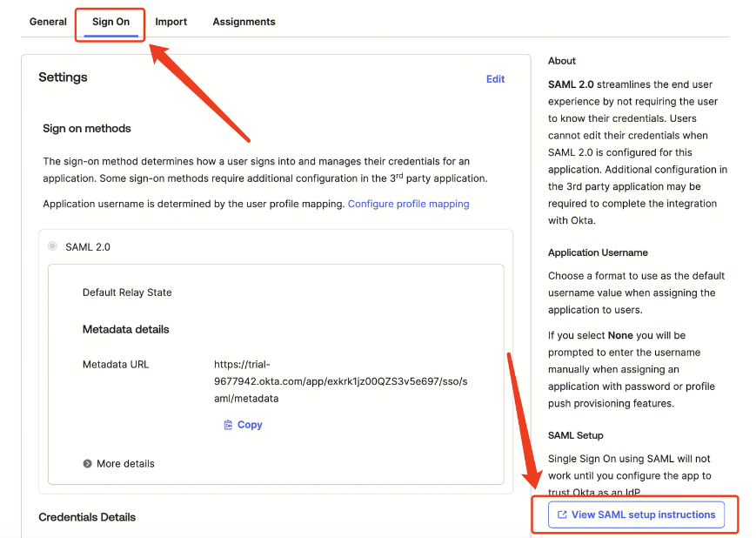
Task: Switch to the Sign On tab
Action: (x=110, y=22)
